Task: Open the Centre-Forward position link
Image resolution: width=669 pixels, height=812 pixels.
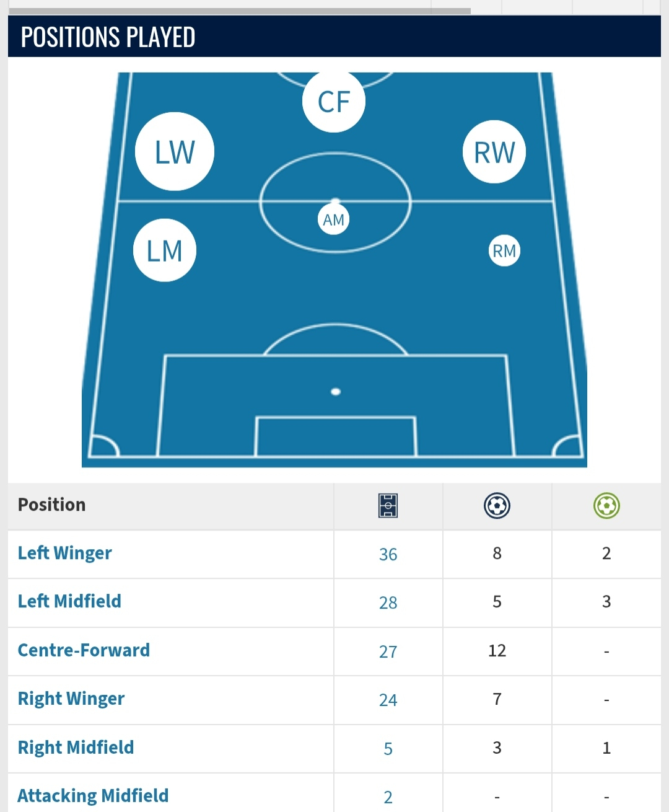Action: point(84,650)
